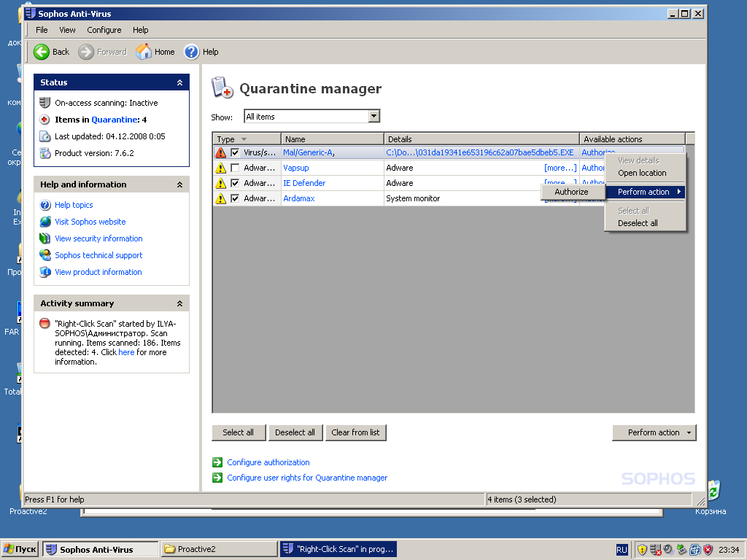Screen dimensions: 747x560
Task: Collapse the Help and information panel
Action: (x=179, y=184)
